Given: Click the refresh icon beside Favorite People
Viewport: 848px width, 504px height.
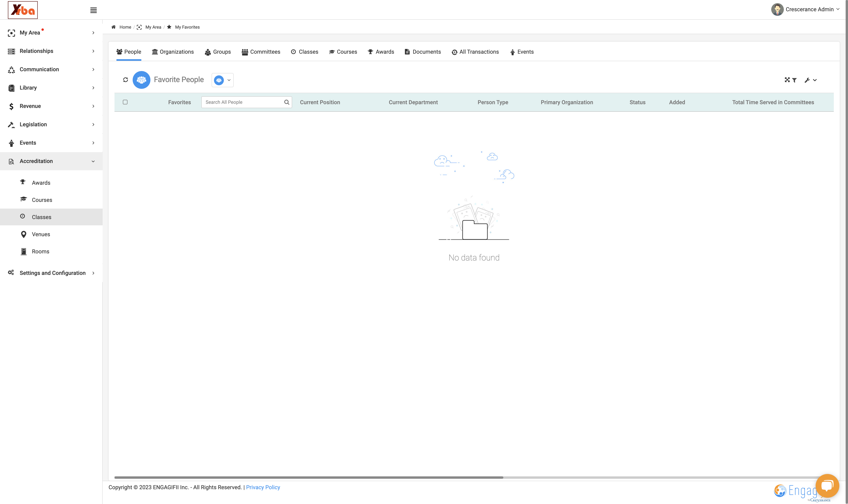Looking at the screenshot, I should coord(125,80).
